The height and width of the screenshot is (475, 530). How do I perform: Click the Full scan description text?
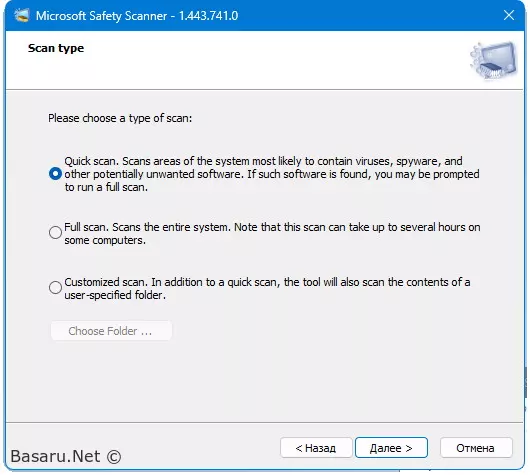[272, 233]
